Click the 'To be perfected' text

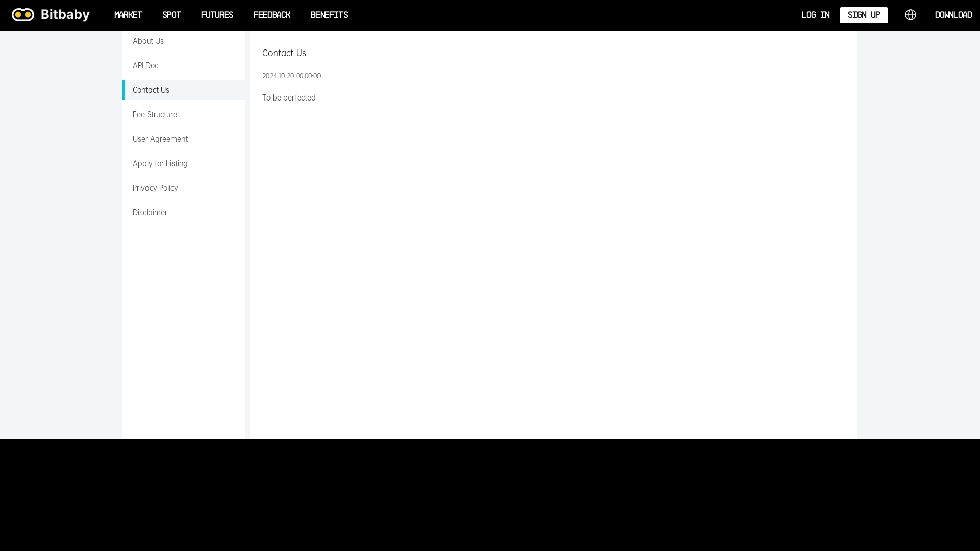click(x=289, y=97)
